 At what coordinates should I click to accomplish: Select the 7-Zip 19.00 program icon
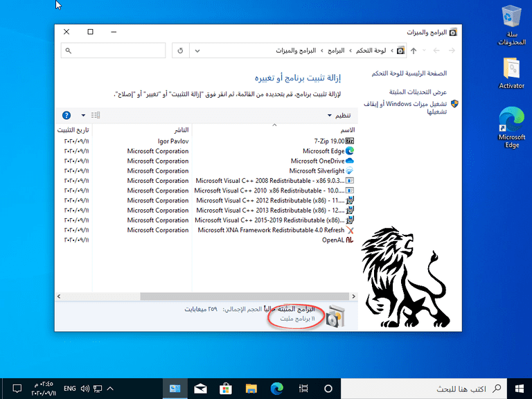click(x=349, y=141)
